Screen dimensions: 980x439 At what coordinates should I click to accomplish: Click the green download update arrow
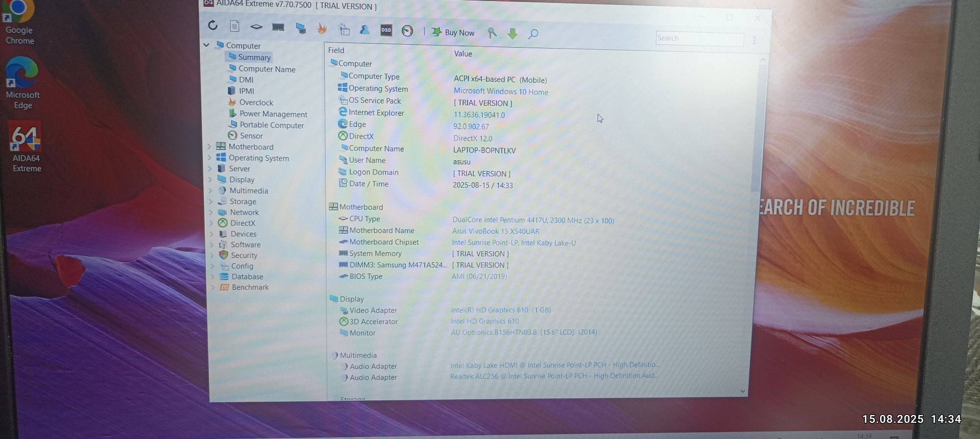513,33
